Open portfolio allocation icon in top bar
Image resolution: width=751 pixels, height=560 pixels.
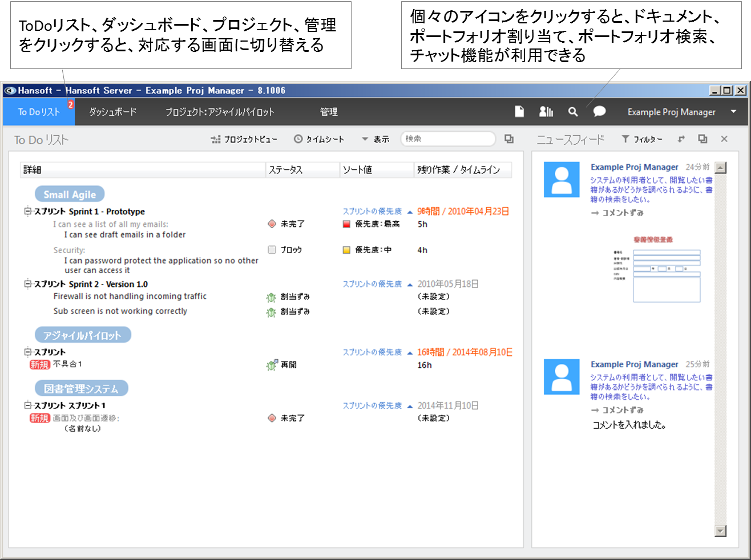tap(546, 112)
